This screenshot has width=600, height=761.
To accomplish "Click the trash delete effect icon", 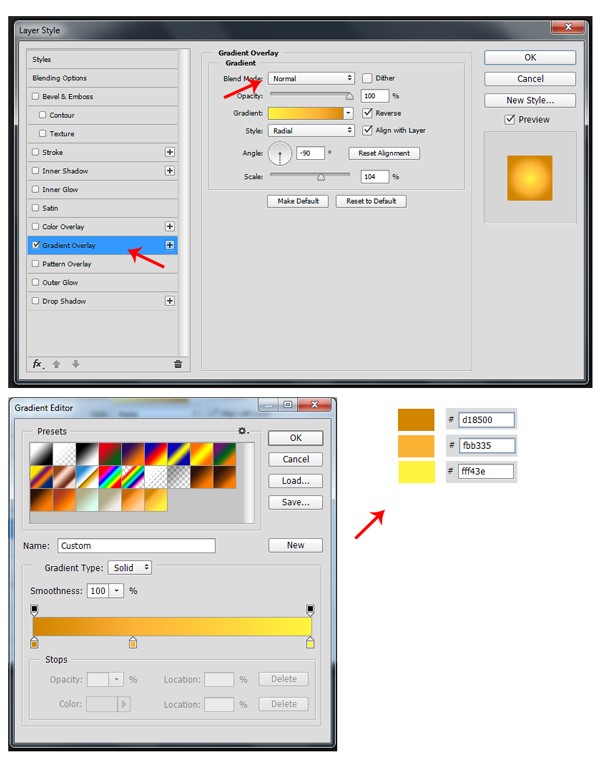I will [178, 364].
